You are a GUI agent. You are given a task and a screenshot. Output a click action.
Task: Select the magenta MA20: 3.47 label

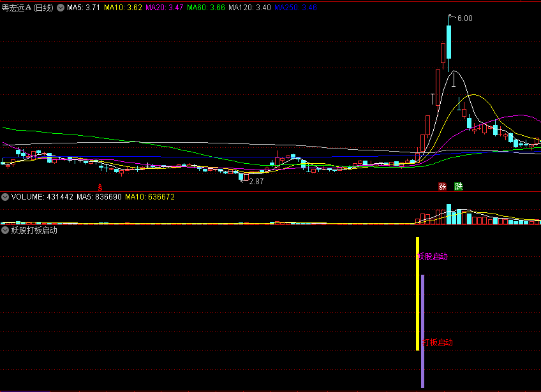point(164,8)
